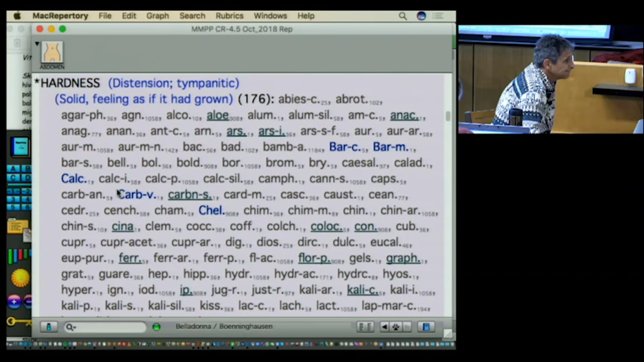This screenshot has height=362, width=644.
Task: Open the search scope dropdown on the magnifier
Action: point(71,327)
